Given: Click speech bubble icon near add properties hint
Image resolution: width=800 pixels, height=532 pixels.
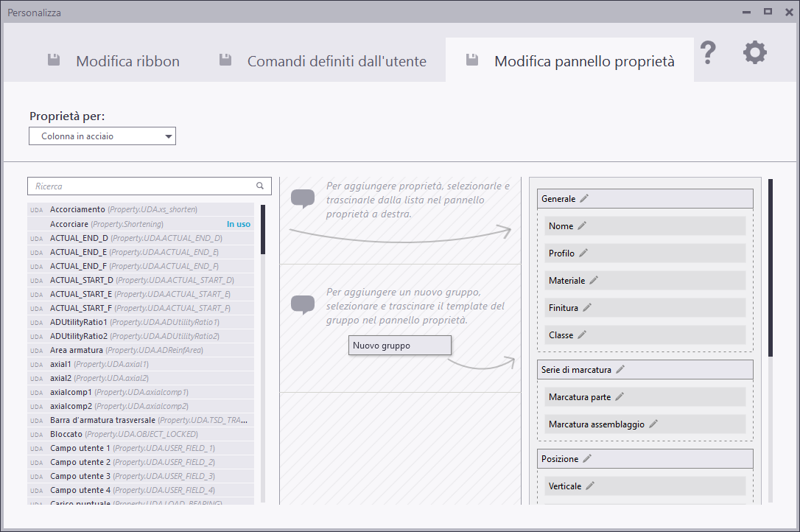Looking at the screenshot, I should (x=303, y=199).
